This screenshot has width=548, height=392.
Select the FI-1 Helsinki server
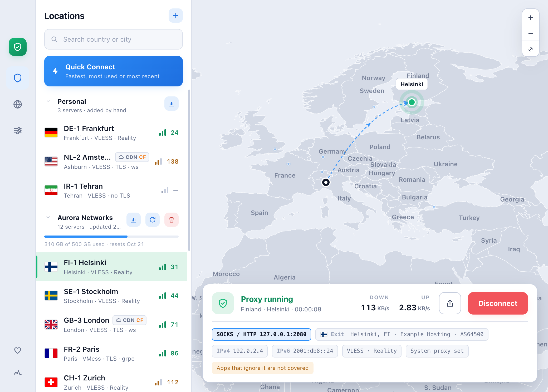[x=111, y=267]
